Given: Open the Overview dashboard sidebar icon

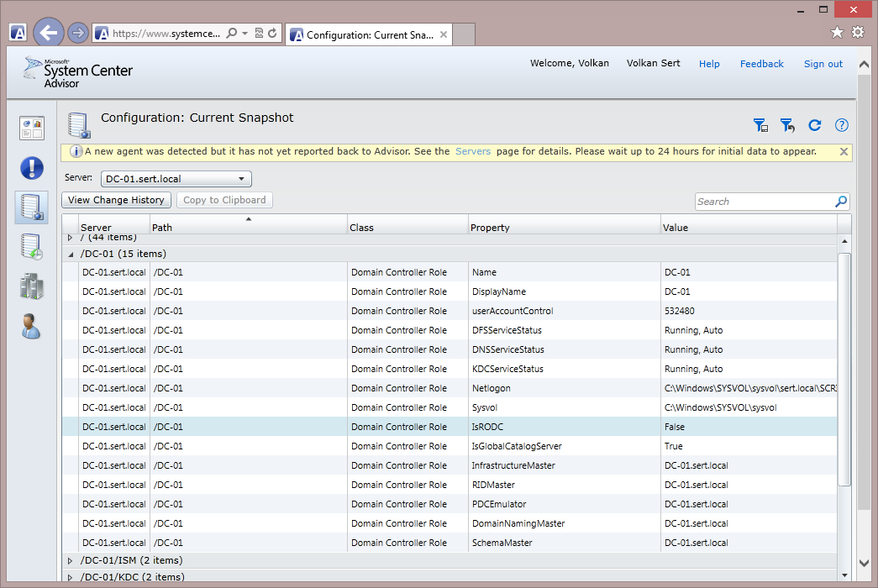Looking at the screenshot, I should pos(32,129).
